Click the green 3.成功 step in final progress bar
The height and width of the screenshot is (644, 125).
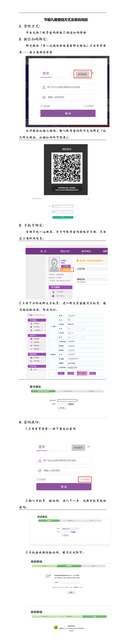coord(94,616)
